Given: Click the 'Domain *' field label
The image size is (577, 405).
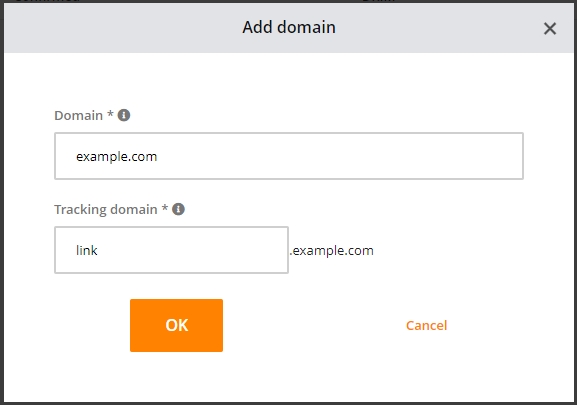Looking at the screenshot, I should [84, 116].
